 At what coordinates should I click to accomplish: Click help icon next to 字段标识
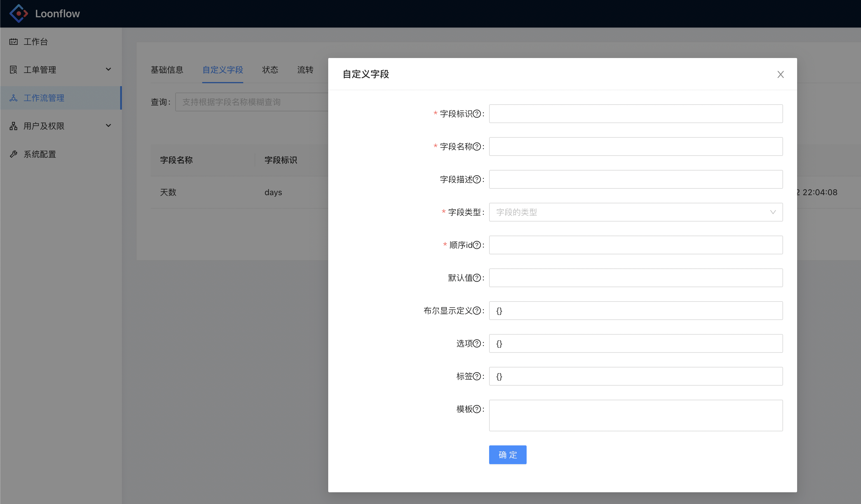(477, 114)
